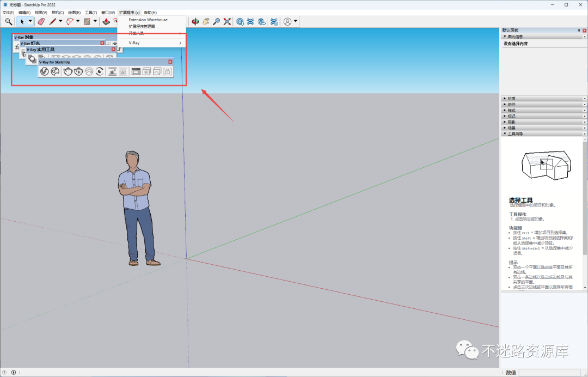
Task: Start V-Ray render teapot icon
Action: (68, 71)
